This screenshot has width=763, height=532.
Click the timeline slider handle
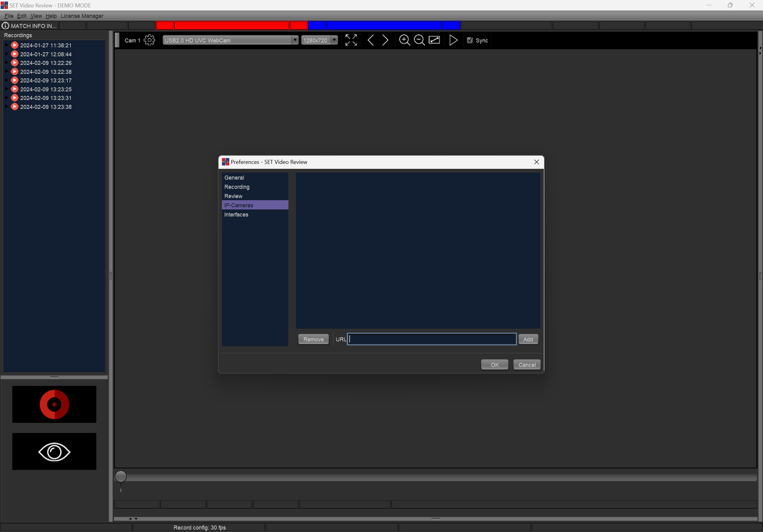tap(121, 476)
